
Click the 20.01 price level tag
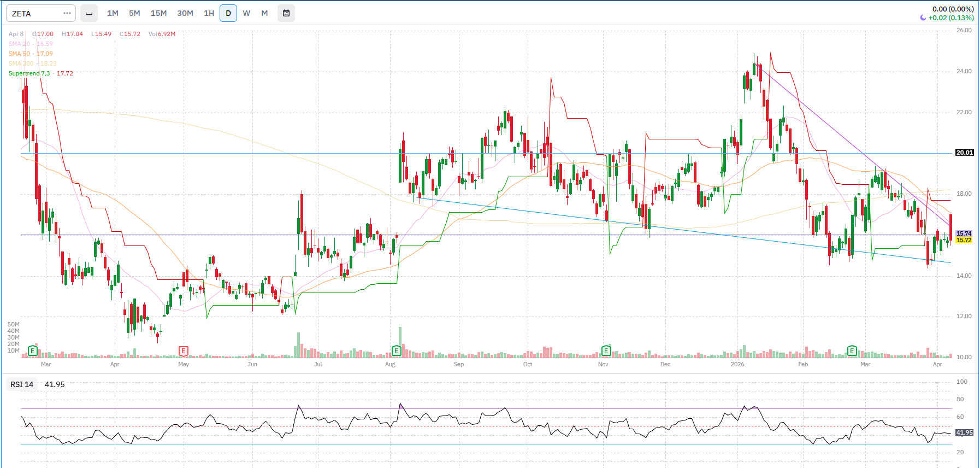coord(964,153)
